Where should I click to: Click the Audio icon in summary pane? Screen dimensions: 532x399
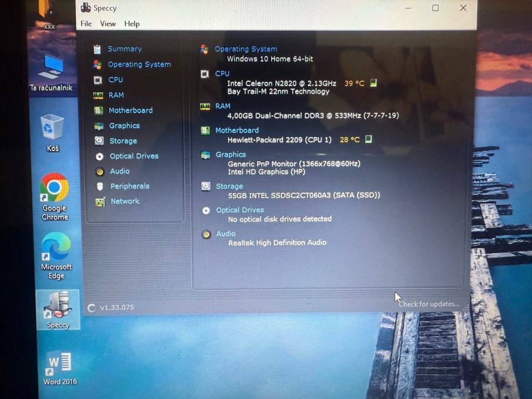[x=206, y=234]
